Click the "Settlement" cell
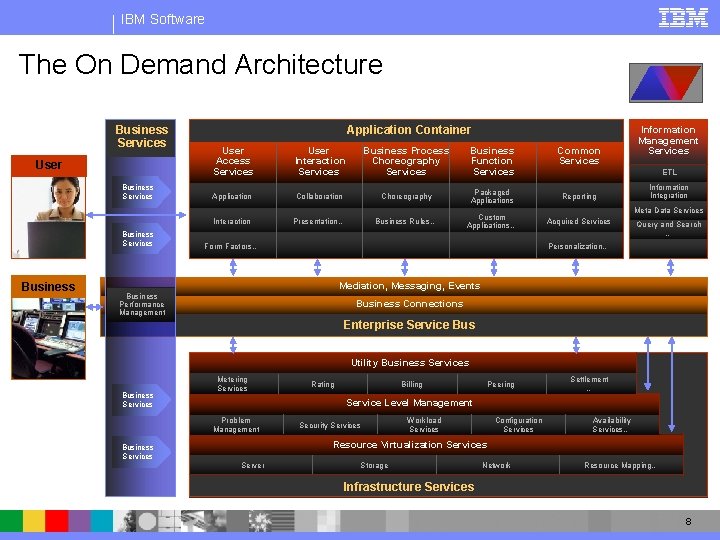The width and height of the screenshot is (720, 540). (591, 383)
